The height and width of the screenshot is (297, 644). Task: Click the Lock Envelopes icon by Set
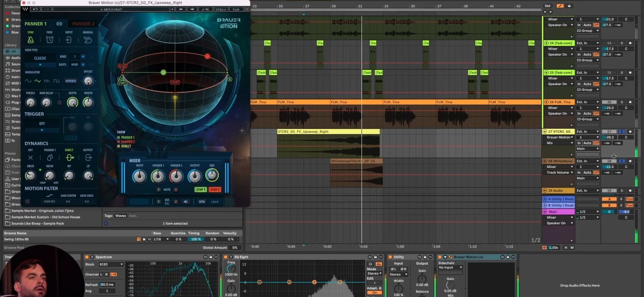569,6
